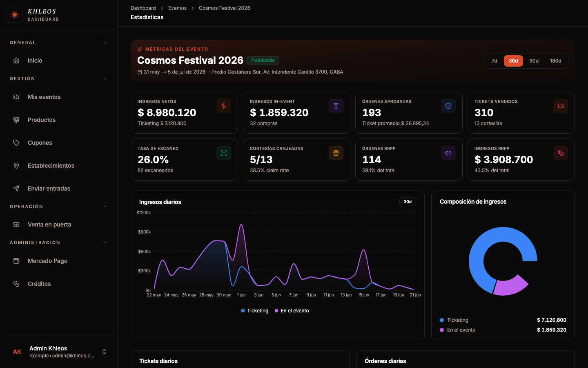The image size is (588, 368).
Task: Click the Venta en puerta ticket icon
Action: [x=16, y=224]
